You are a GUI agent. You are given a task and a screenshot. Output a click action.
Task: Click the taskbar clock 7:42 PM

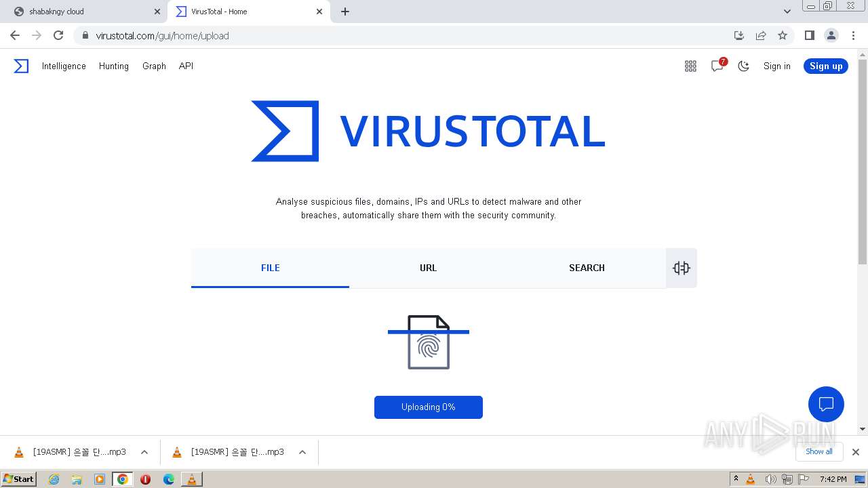point(833,479)
